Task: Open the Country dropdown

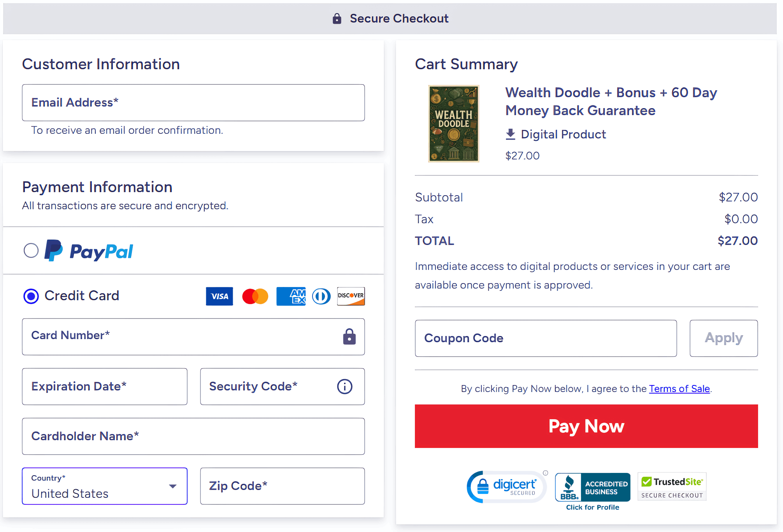Action: (105, 486)
